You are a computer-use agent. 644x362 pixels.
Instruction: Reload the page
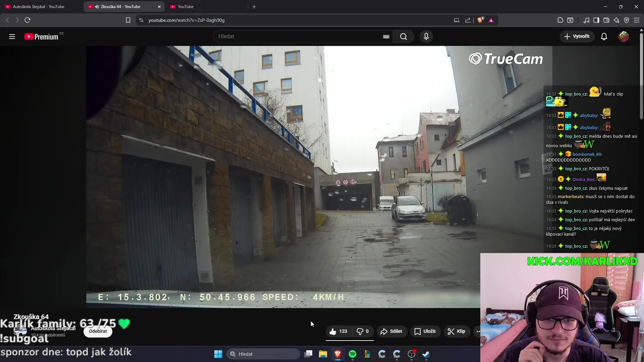point(28,20)
